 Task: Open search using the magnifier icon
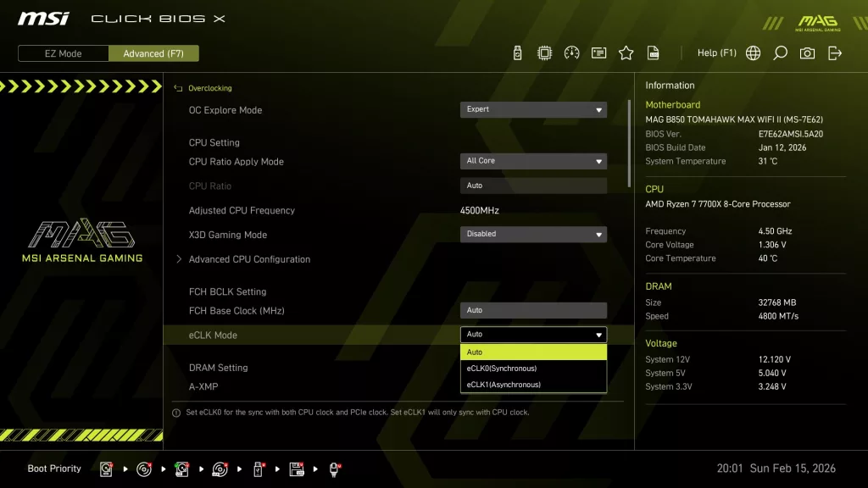pyautogui.click(x=780, y=53)
